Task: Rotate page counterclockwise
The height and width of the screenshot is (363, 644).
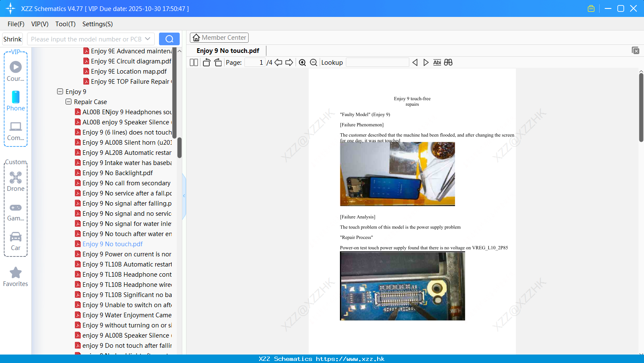Action: 206,62
